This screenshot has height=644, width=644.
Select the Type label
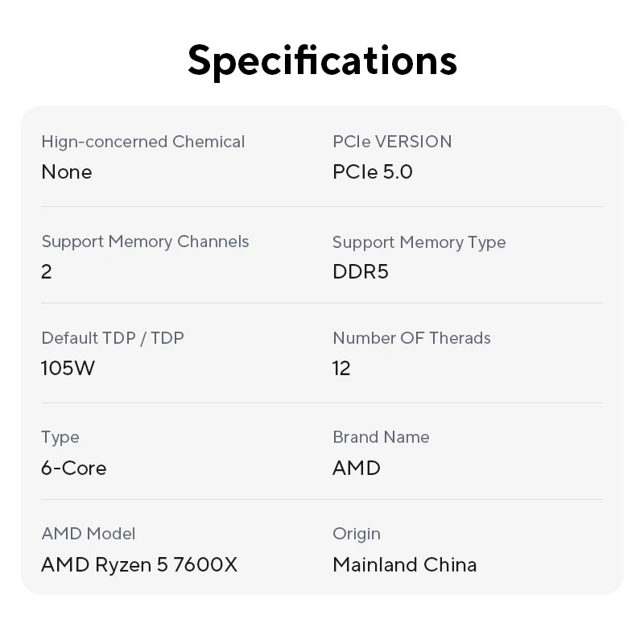pyautogui.click(x=60, y=438)
